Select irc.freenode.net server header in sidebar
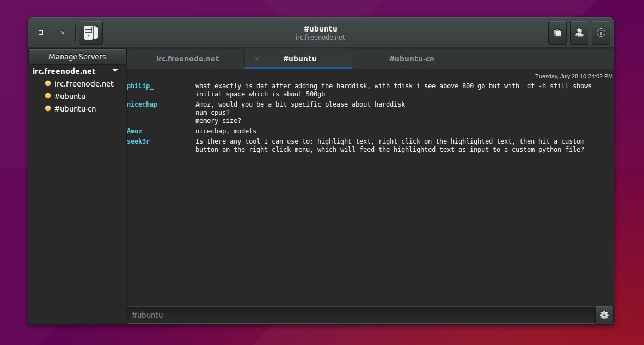The height and width of the screenshot is (345, 644). [x=64, y=71]
